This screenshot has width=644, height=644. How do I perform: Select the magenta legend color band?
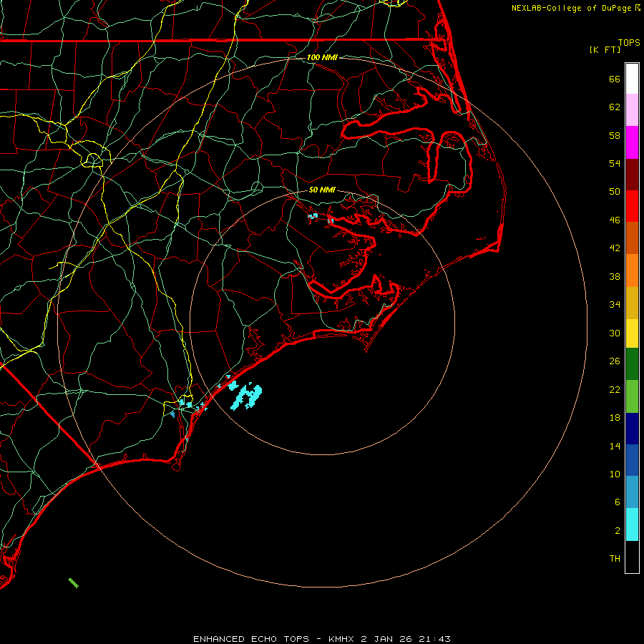point(632,142)
